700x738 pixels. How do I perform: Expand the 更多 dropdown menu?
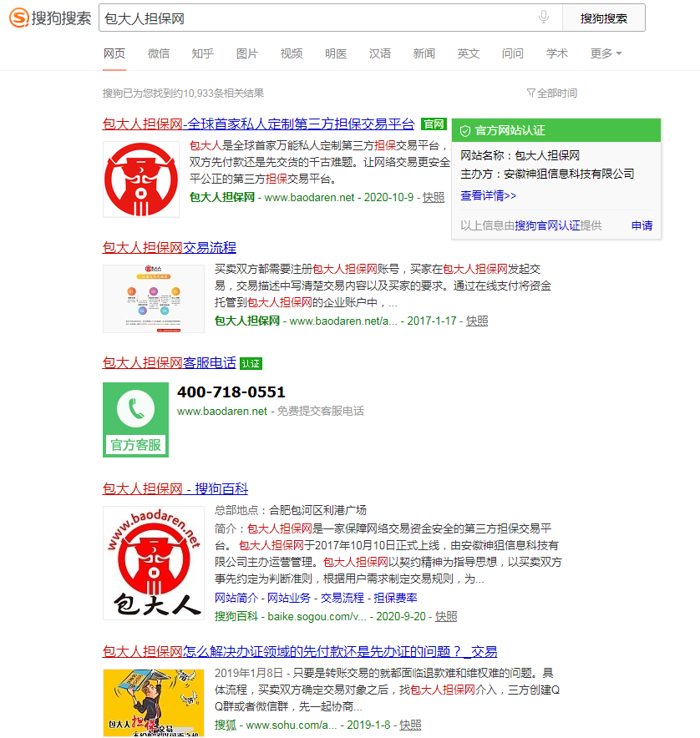tap(606, 53)
